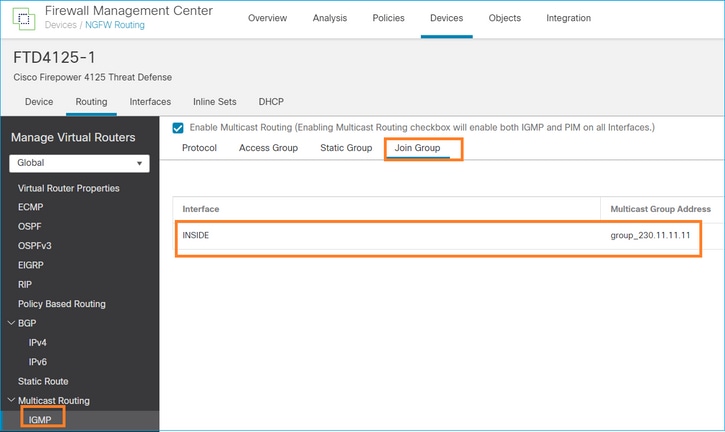The image size is (725, 432).
Task: Switch to the Routing tab
Action: (x=91, y=102)
